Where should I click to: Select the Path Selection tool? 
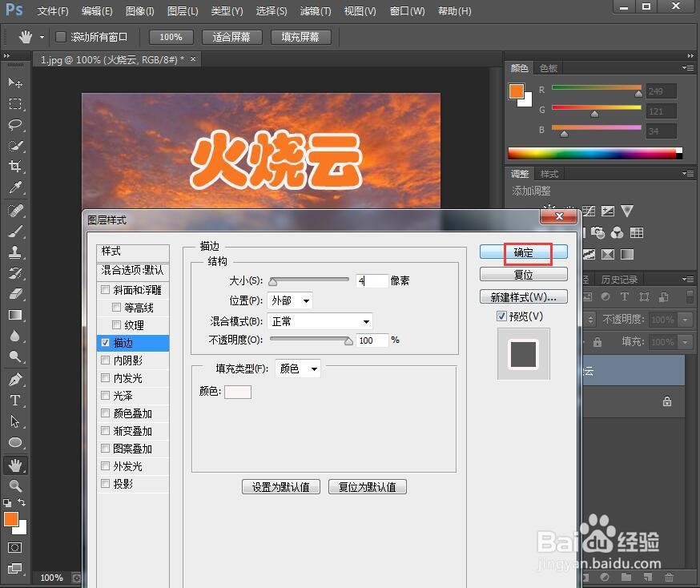[x=15, y=421]
